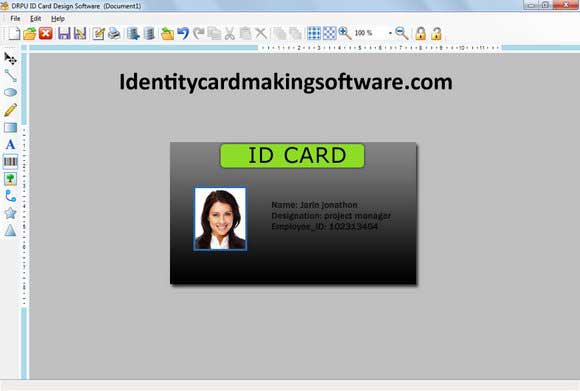Click the copy icon in the toolbar
This screenshot has width=580, height=391.
[214, 33]
